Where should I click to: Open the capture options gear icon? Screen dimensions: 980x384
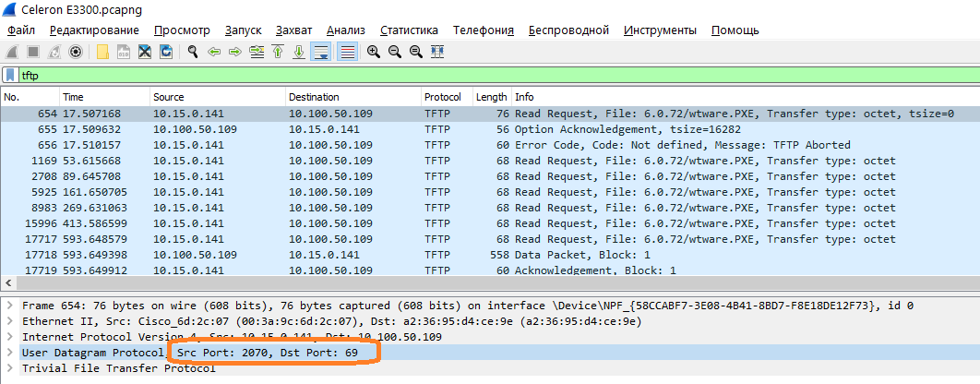click(x=76, y=52)
